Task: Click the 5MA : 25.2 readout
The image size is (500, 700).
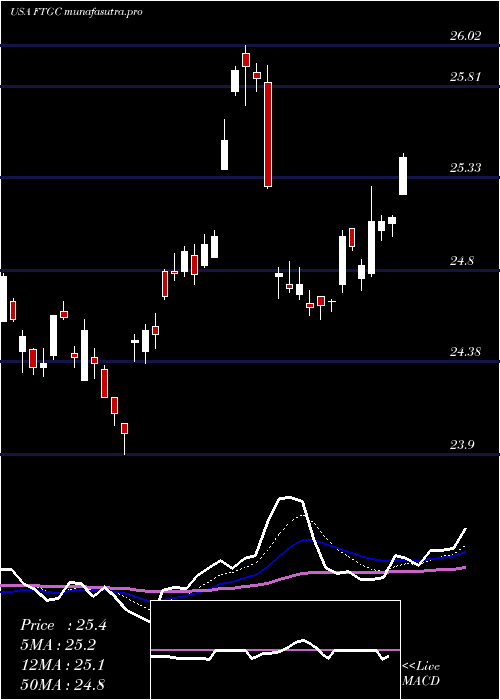Action: tap(58, 645)
